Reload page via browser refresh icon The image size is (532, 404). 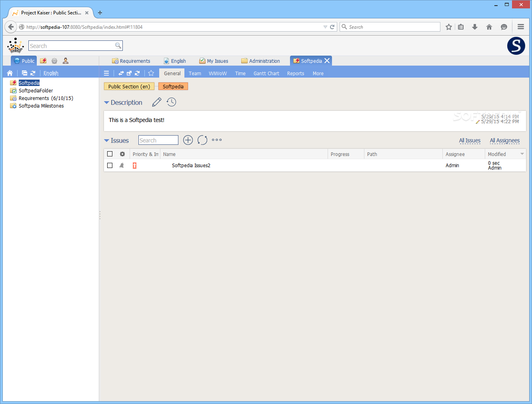point(332,27)
